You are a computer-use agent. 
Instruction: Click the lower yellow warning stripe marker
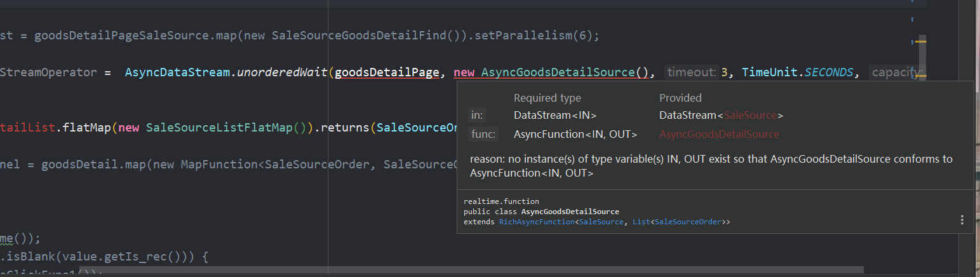(921, 76)
